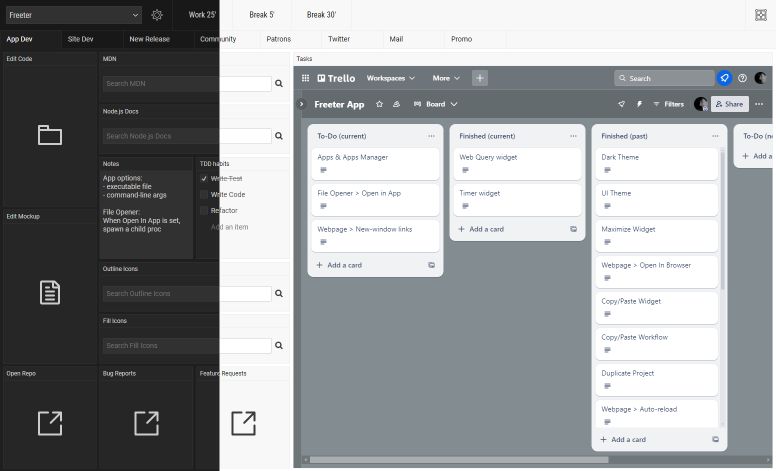Open the Board view dropdown

435,104
